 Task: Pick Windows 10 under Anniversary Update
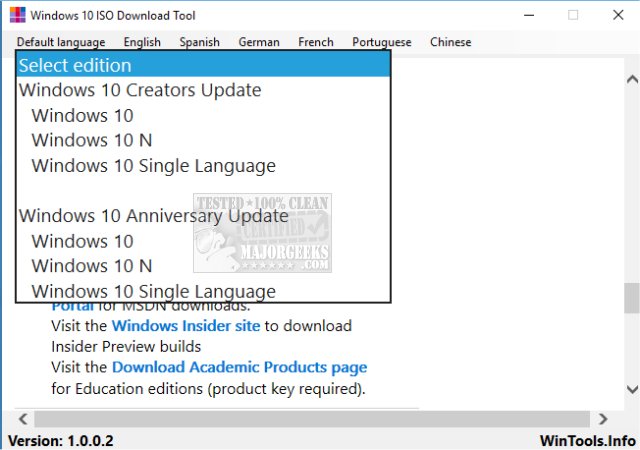pyautogui.click(x=203, y=241)
